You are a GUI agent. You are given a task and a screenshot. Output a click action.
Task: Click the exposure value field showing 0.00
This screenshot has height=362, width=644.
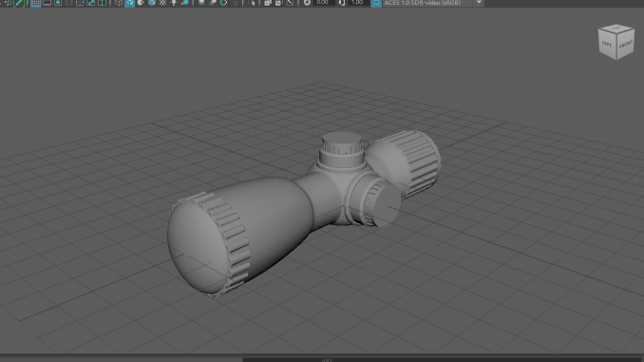tap(324, 3)
